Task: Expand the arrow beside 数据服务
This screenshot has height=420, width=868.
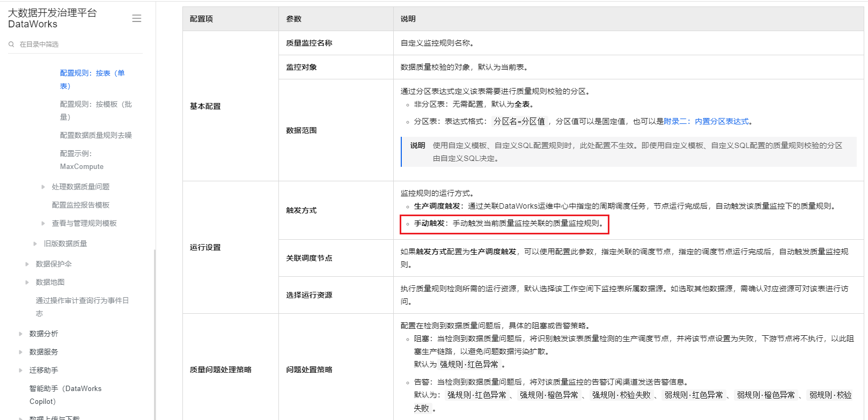Action: (21, 352)
